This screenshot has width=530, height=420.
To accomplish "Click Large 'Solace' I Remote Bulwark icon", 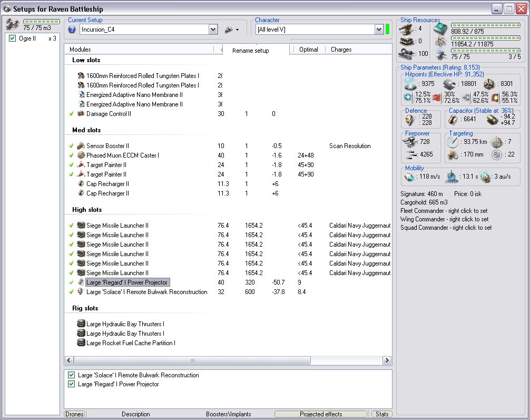I will click(81, 291).
